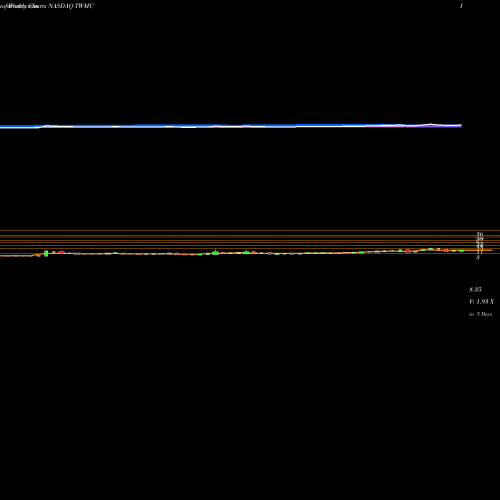Click the V: 1.93 volume label
This screenshot has width=500, height=500.
pyautogui.click(x=481, y=302)
